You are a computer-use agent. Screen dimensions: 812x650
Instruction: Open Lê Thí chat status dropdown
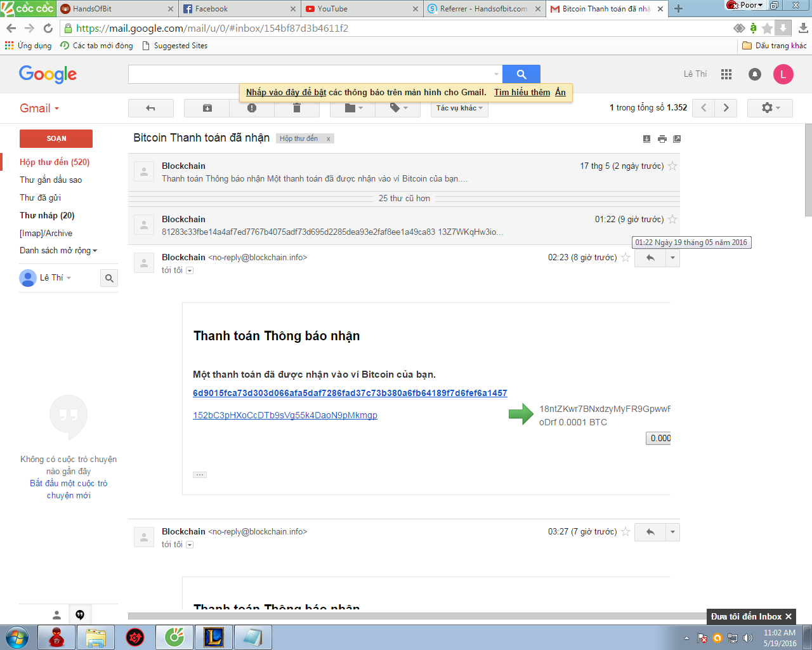coord(69,278)
